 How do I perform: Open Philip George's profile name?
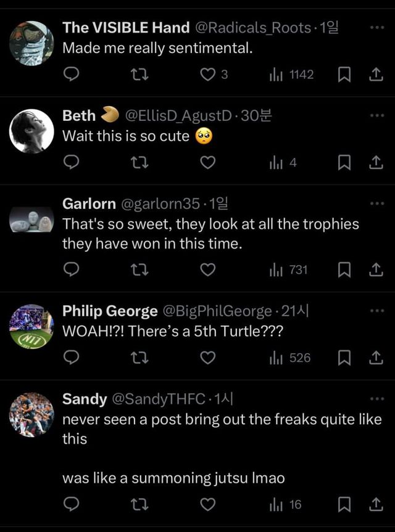pos(110,311)
